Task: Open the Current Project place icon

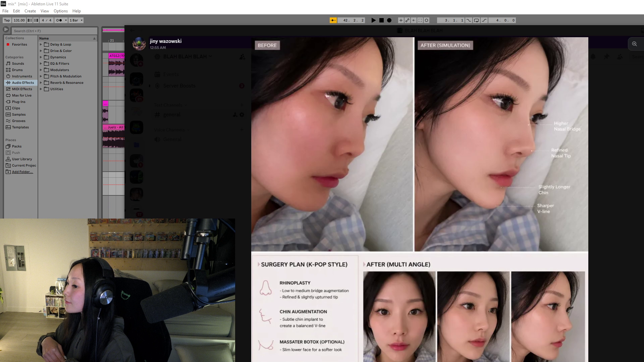Action: [x=8, y=166]
